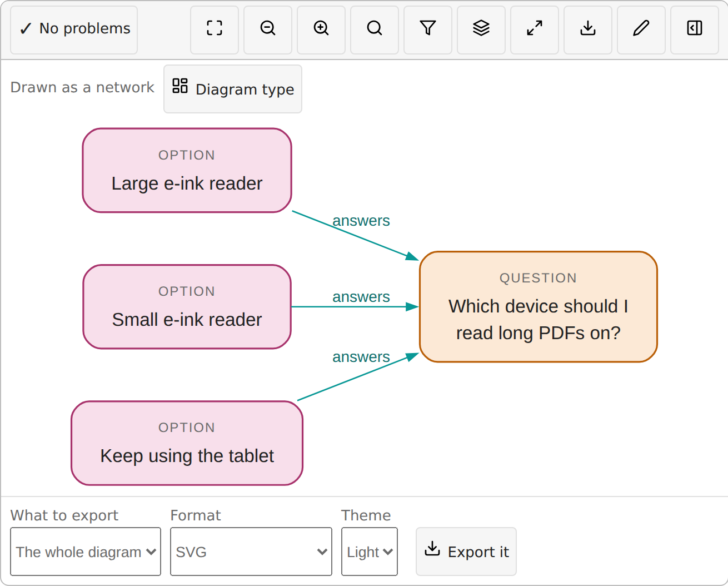Open the Format dropdown showing SVG
728x586 pixels.
pyautogui.click(x=251, y=552)
